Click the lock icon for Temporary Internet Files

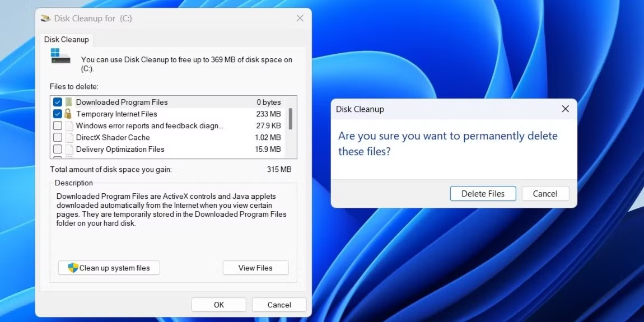click(x=68, y=114)
